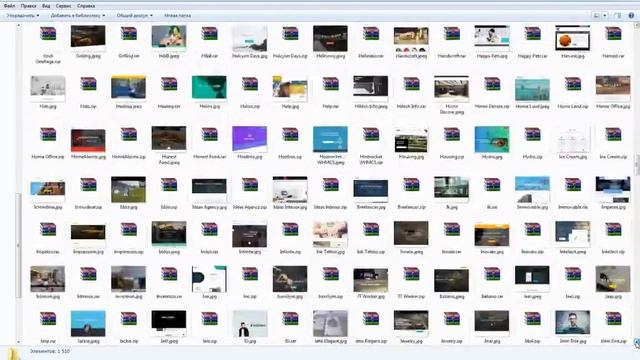The image size is (640, 360).
Task: Select Ink Tattoo.zip archive icon
Action: point(371,230)
